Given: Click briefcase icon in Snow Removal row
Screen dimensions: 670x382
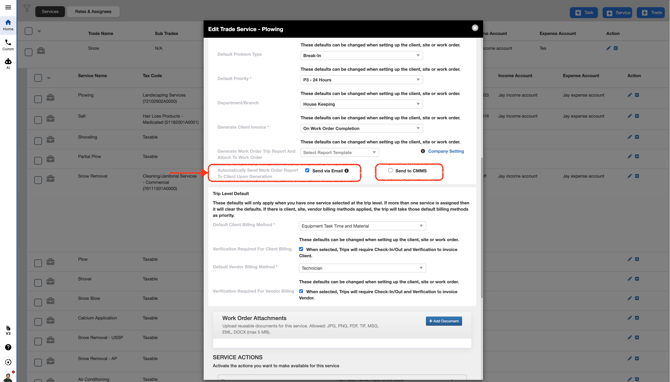Looking at the screenshot, I should coord(50,179).
